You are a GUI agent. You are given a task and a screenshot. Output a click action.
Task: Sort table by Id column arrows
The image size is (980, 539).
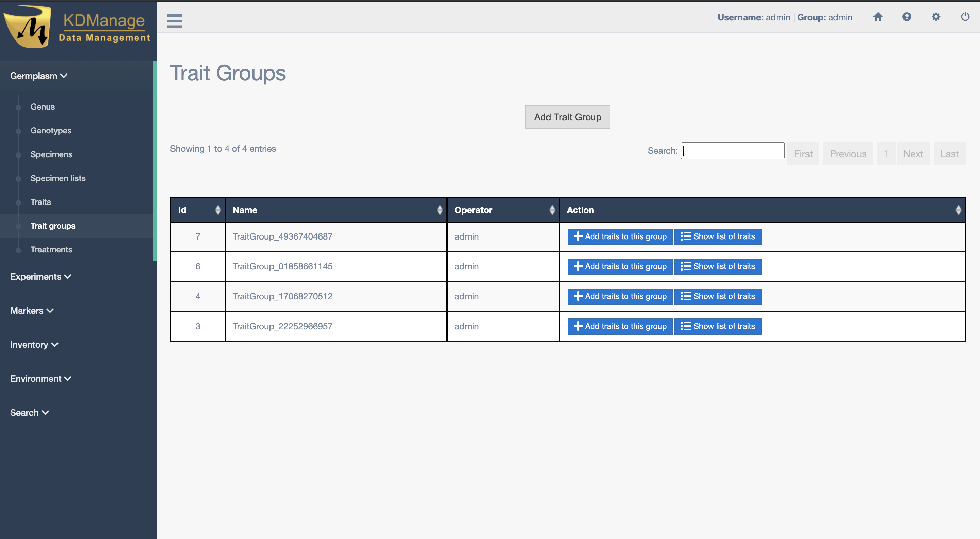(x=218, y=210)
